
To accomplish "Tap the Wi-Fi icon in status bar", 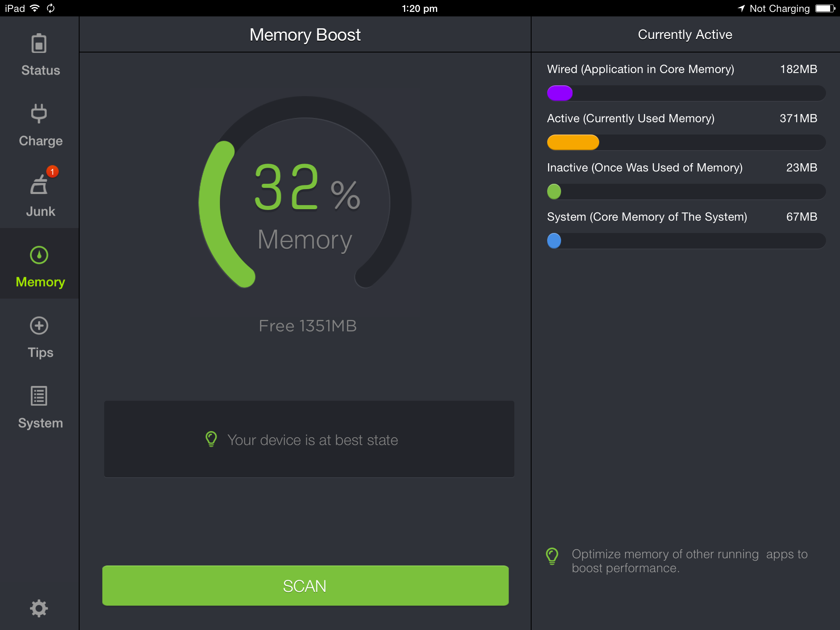I will (x=35, y=8).
